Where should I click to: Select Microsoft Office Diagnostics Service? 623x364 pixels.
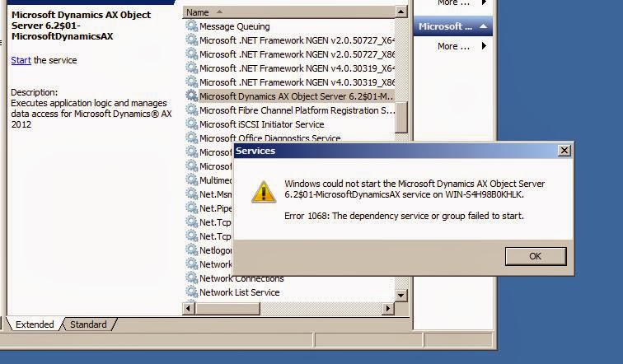[x=269, y=138]
